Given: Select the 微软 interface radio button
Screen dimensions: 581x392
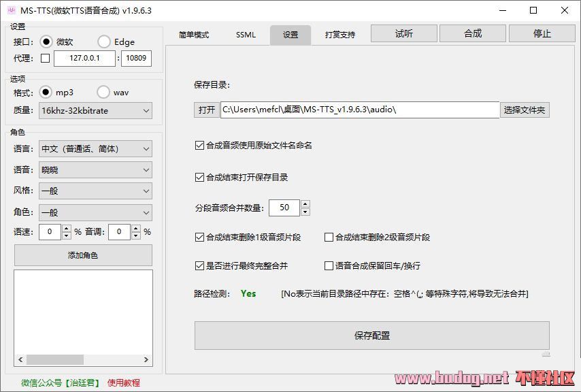Looking at the screenshot, I should 46,42.
